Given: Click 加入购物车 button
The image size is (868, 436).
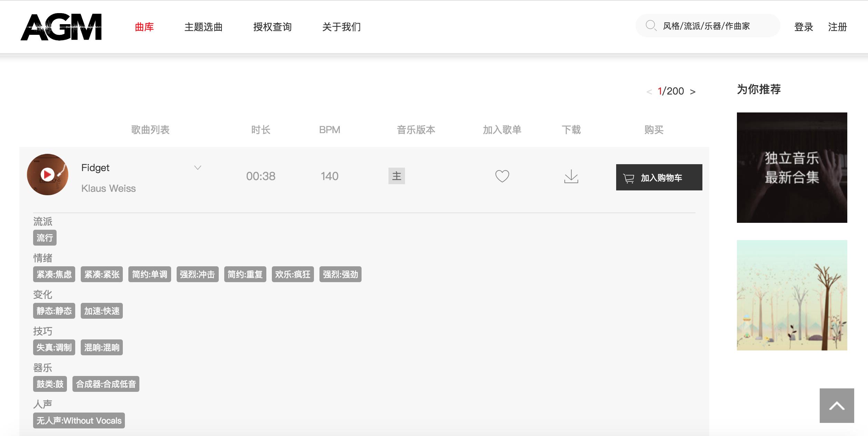Looking at the screenshot, I should [x=659, y=177].
